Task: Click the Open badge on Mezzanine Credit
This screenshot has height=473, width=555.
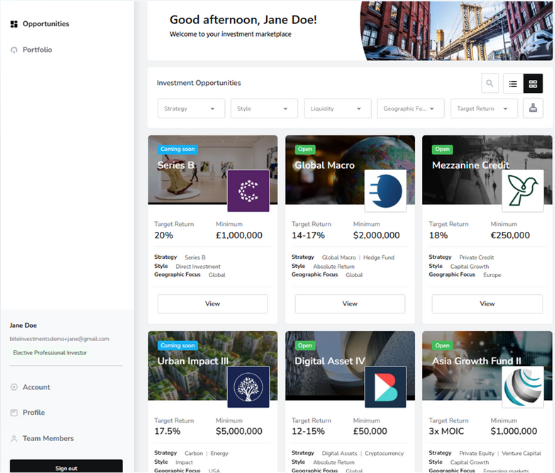Action: click(442, 149)
